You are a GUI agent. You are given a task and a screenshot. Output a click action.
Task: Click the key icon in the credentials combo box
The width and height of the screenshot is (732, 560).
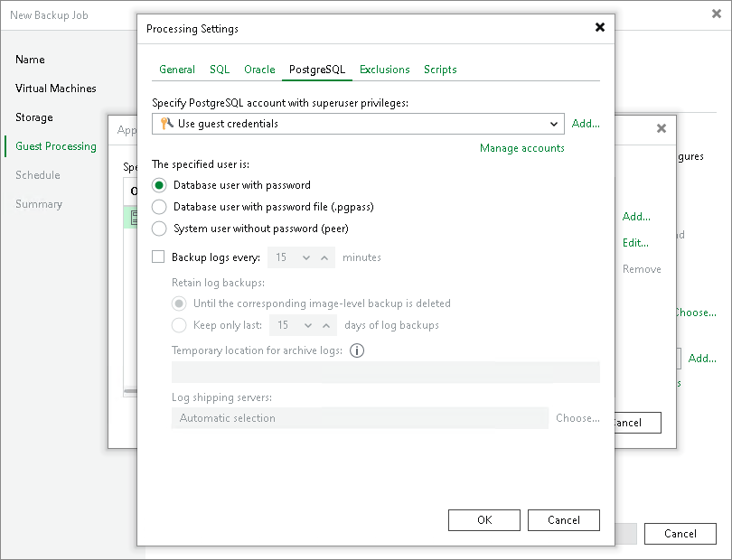tap(166, 124)
